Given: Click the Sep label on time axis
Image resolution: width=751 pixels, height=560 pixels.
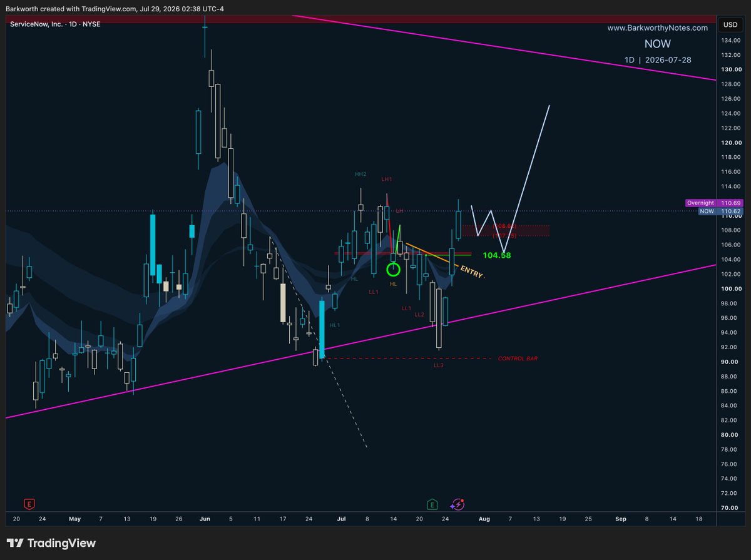Looking at the screenshot, I should tap(620, 519).
